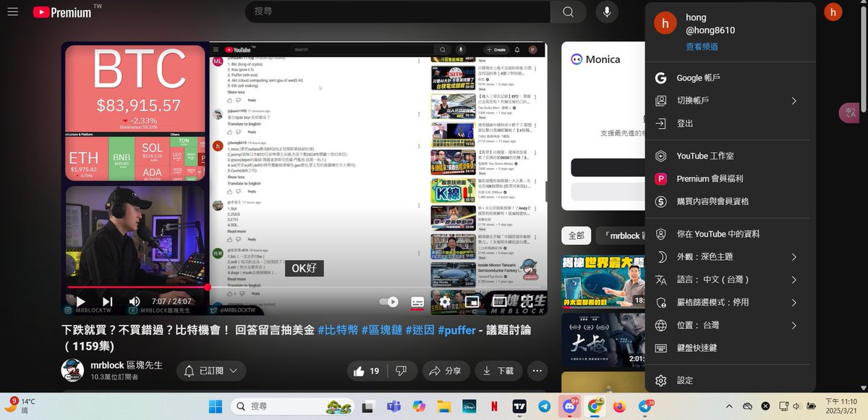
Task: Open recommended video thumbnail 揭秘世界最大
Action: pyautogui.click(x=603, y=282)
